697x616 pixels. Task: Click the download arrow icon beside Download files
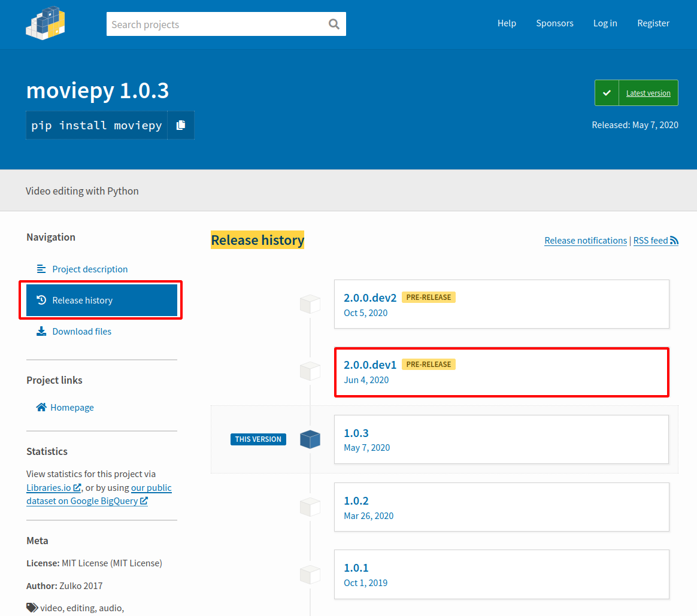41,331
